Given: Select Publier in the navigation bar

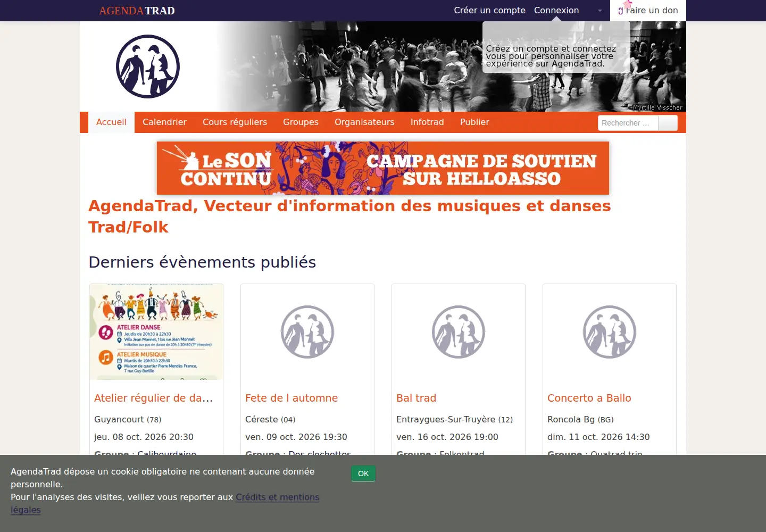Looking at the screenshot, I should pyautogui.click(x=474, y=122).
